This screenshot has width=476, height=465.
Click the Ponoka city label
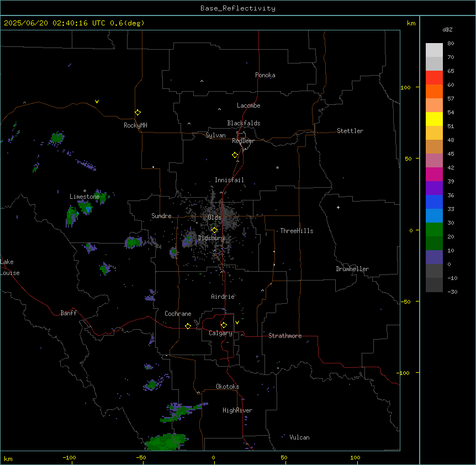tap(265, 75)
